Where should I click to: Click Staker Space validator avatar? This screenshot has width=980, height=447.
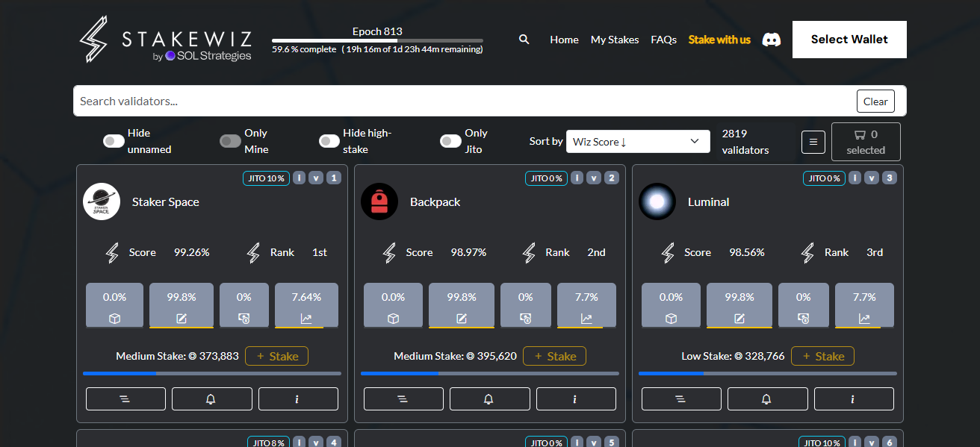(102, 201)
